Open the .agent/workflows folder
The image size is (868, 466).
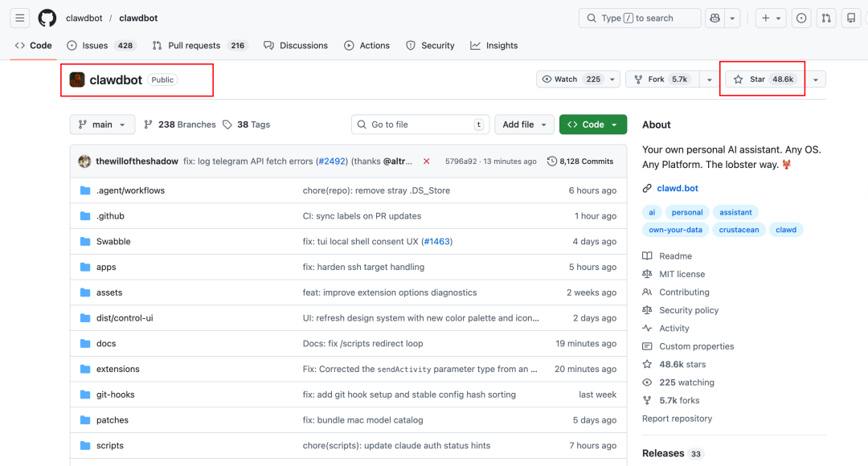tap(131, 190)
